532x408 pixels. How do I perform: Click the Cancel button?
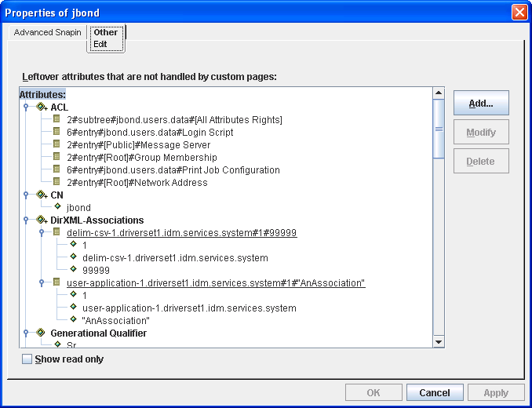[435, 393]
